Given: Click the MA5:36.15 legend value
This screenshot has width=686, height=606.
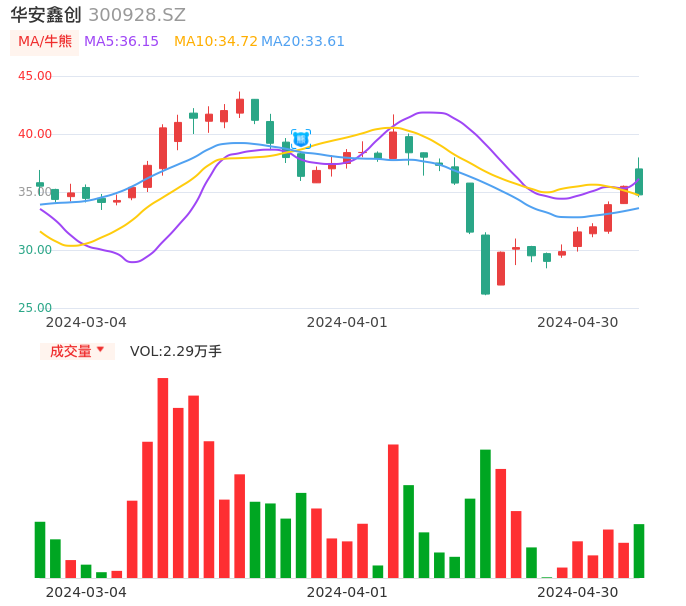Looking at the screenshot, I should (x=121, y=42).
